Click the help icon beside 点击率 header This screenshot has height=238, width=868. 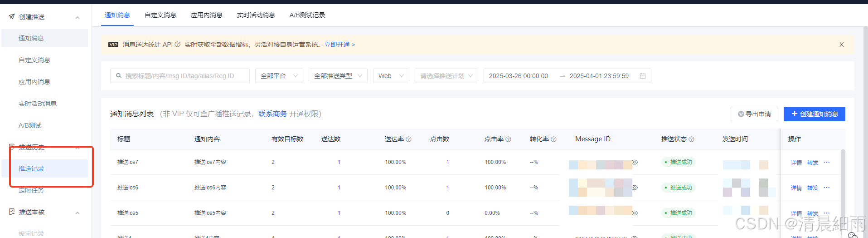click(509, 139)
